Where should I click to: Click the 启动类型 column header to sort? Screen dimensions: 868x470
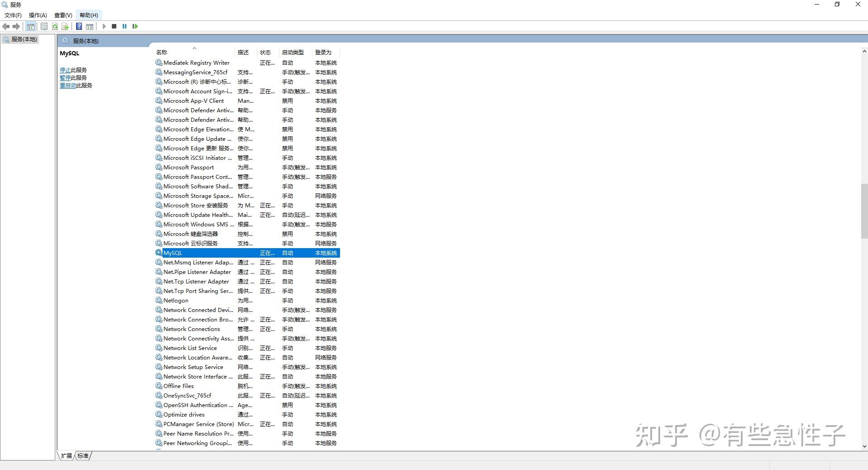pyautogui.click(x=293, y=52)
